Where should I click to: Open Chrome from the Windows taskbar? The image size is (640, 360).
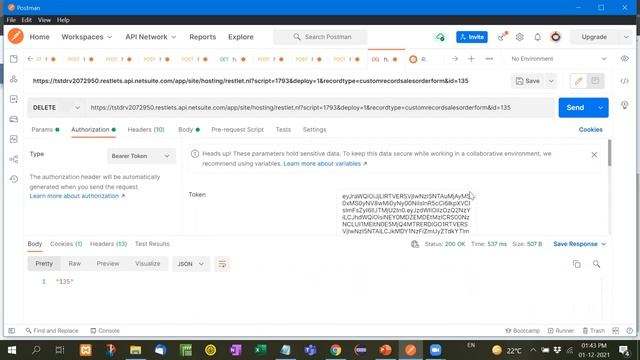pos(336,350)
